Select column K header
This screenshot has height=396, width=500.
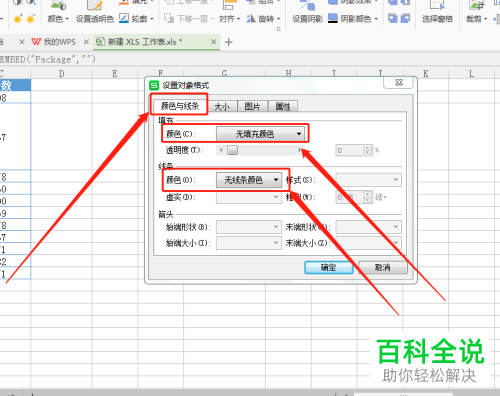click(x=425, y=74)
